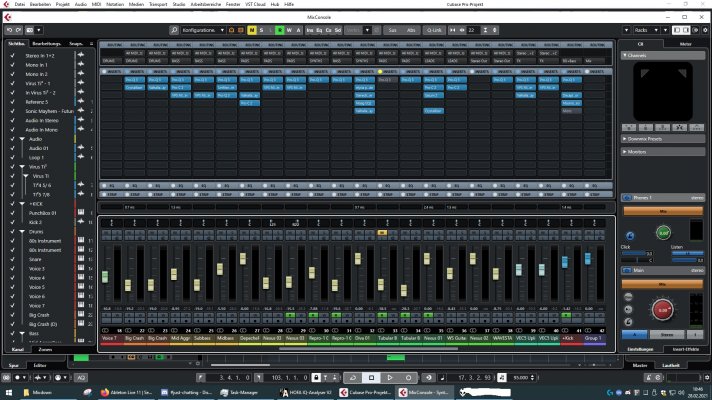Open Firefox Ableton Live taskbar item
712x400 pixels.
point(126,392)
